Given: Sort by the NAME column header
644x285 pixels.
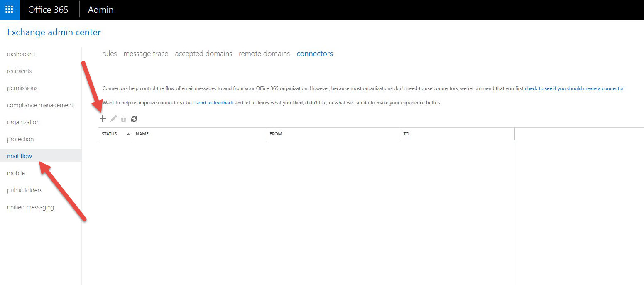Looking at the screenshot, I should click(199, 134).
